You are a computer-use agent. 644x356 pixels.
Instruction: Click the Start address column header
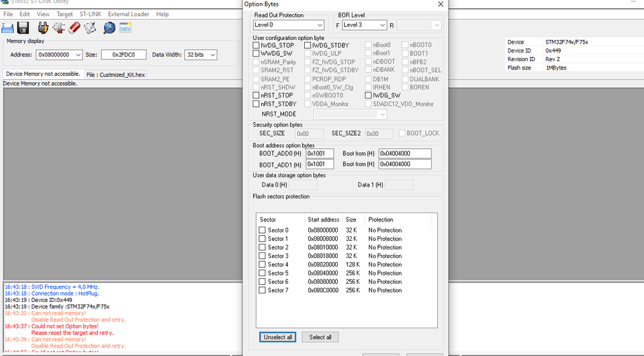(x=324, y=220)
